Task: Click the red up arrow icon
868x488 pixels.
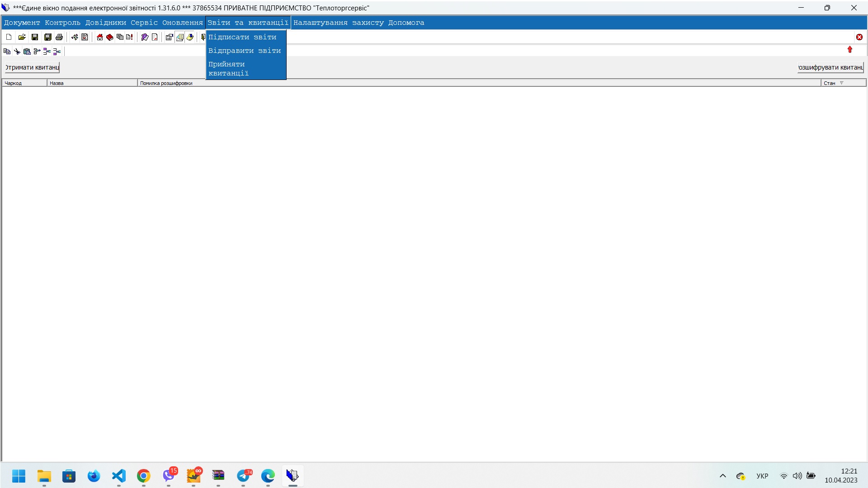Action: point(850,49)
